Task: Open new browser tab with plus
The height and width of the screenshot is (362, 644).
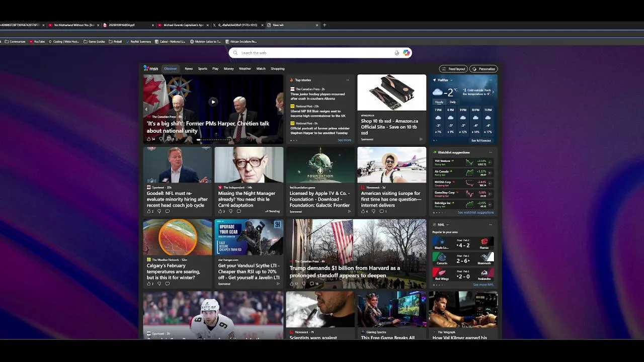Action: [x=325, y=25]
